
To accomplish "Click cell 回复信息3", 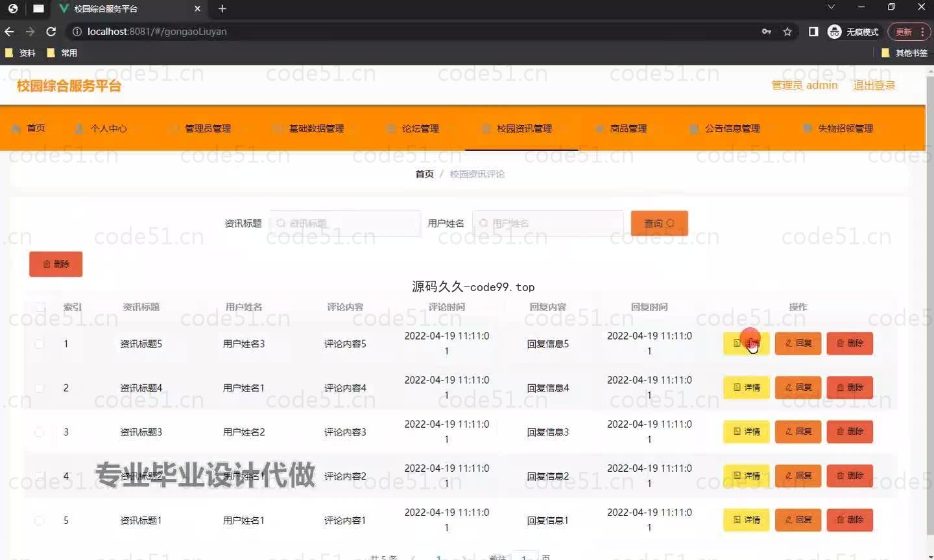I will (x=548, y=432).
